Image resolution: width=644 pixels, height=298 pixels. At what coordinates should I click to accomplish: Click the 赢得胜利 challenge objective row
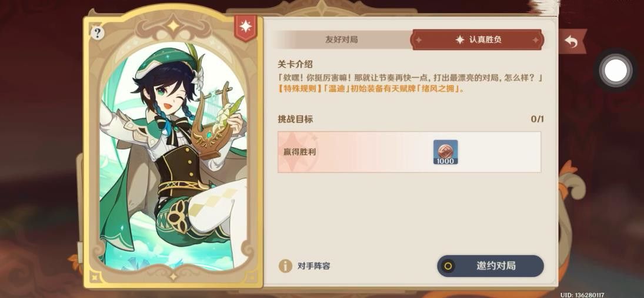tap(409, 152)
